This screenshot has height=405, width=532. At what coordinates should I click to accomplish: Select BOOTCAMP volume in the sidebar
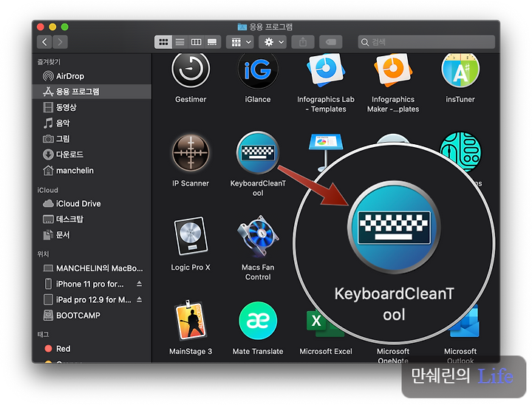(92, 316)
